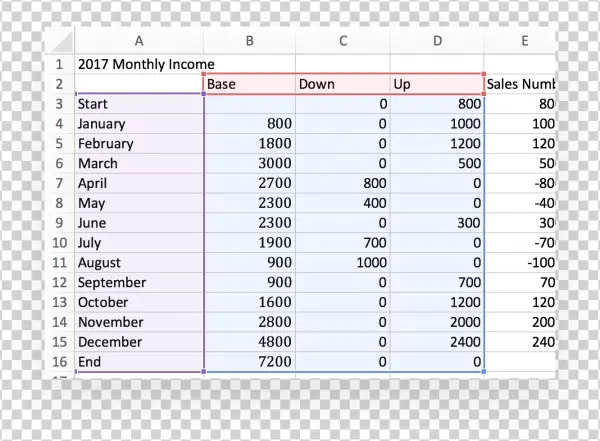
Task: Click July's Down value 700
Action: (x=343, y=243)
